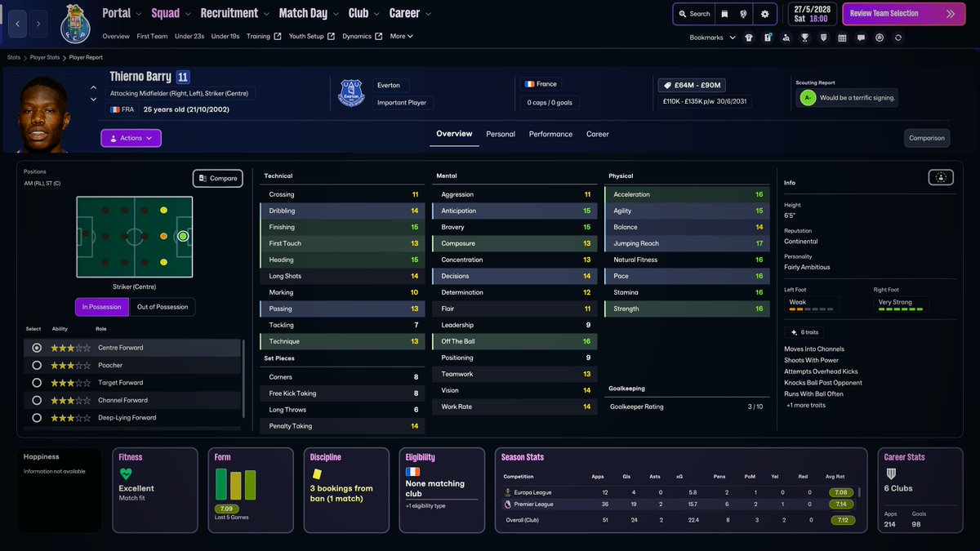Screen dimensions: 980x551
Task: Open the purple Actions dropdown
Action: pos(131,138)
